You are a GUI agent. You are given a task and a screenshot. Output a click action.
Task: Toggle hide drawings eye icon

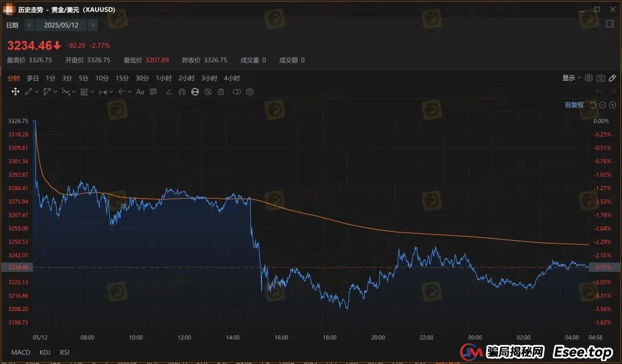[x=208, y=92]
